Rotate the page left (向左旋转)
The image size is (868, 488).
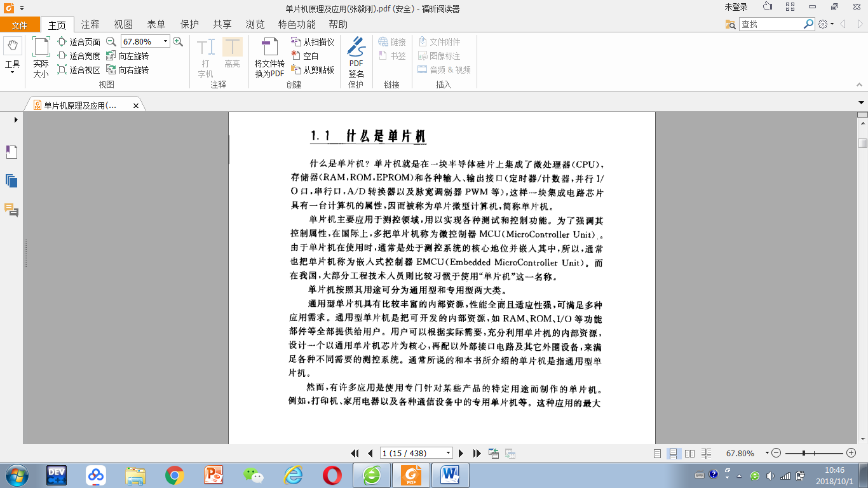coord(128,56)
